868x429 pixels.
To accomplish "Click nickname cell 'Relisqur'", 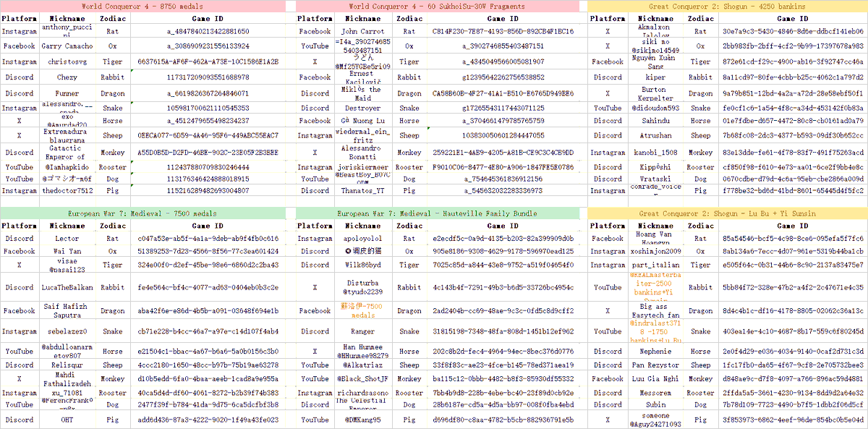I will tap(67, 365).
